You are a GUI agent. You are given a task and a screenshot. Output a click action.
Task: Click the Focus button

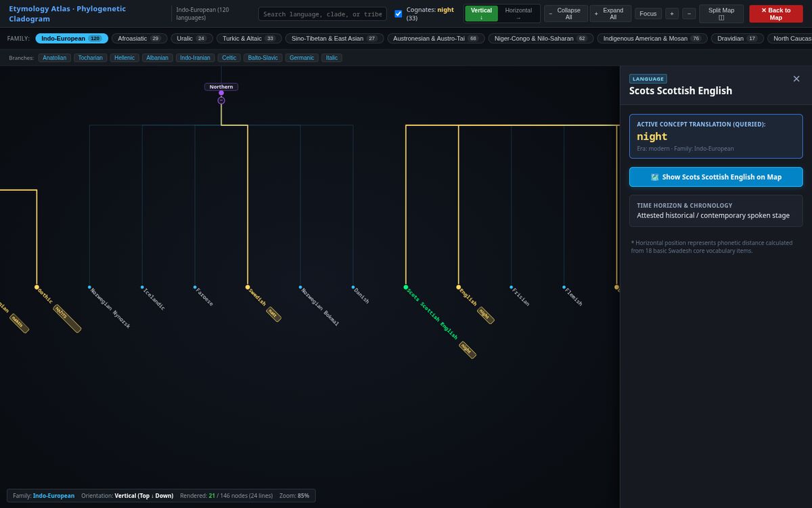648,14
